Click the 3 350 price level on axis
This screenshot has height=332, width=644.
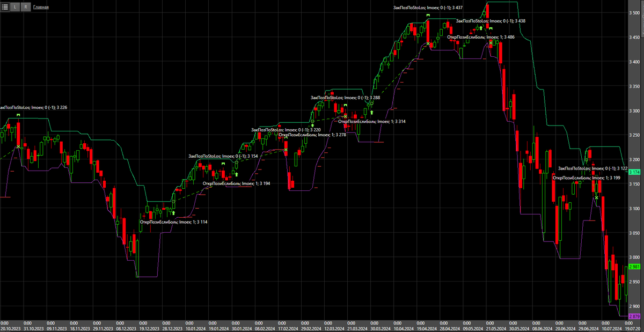tap(633, 86)
